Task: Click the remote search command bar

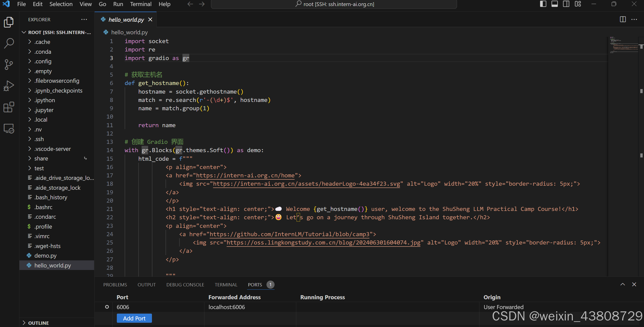Action: click(334, 4)
